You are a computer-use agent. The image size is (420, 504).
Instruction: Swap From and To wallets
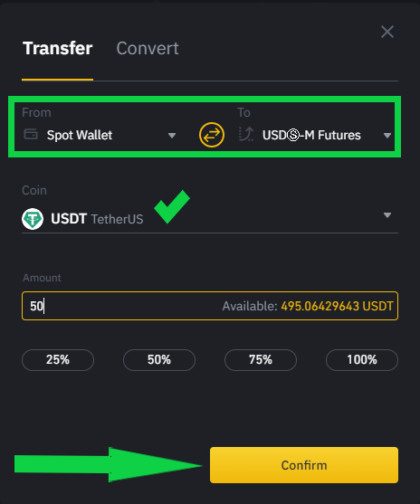(x=212, y=135)
